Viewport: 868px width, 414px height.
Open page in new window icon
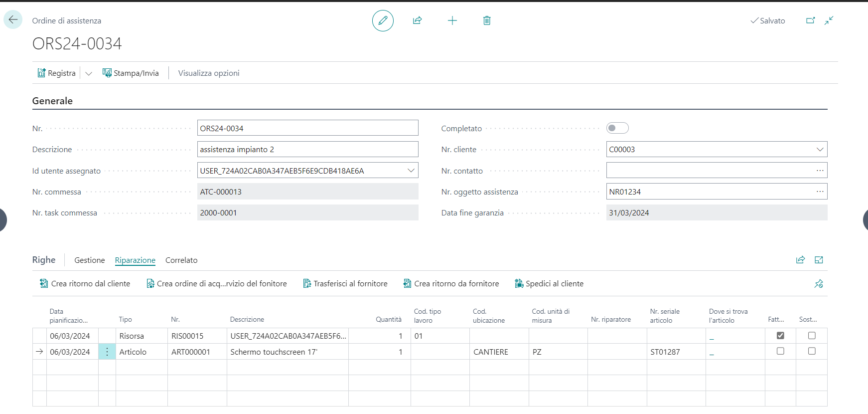click(811, 20)
